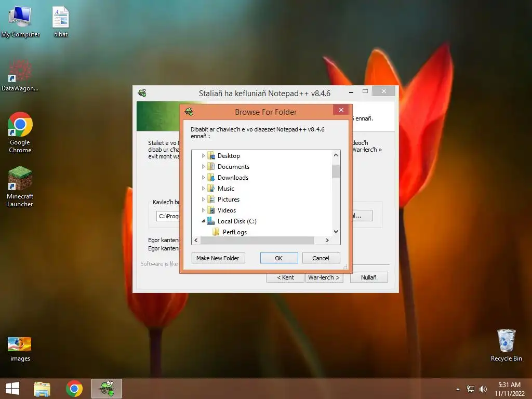This screenshot has height=399, width=532.
Task: Open the network tray icon
Action: coord(471,389)
